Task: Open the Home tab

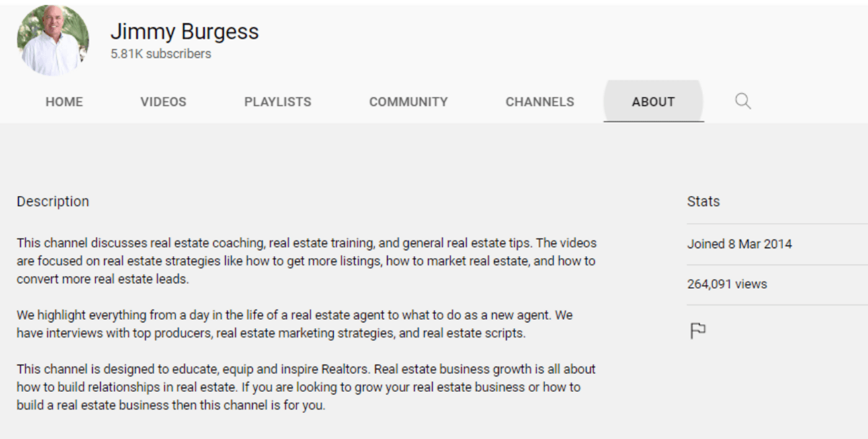Action: [64, 102]
